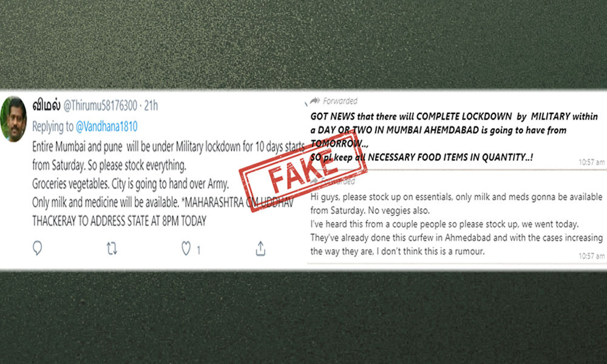Image resolution: width=607 pixels, height=364 pixels.
Task: Click the reply speech bubble icon
Action: tap(37, 248)
